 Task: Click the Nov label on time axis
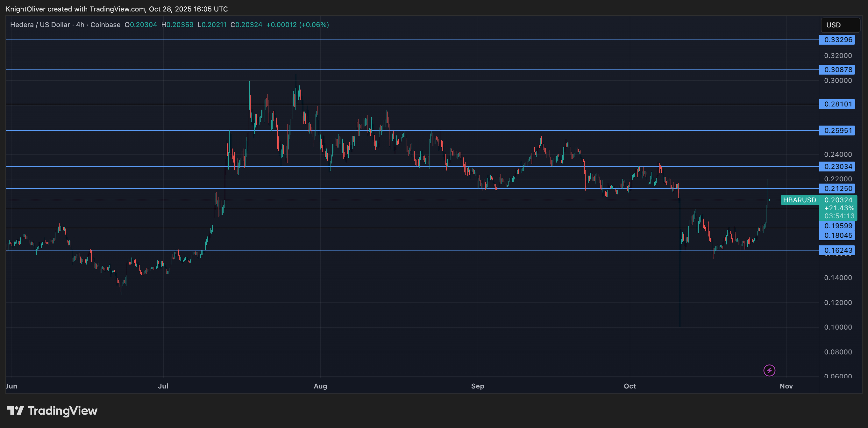tap(786, 386)
